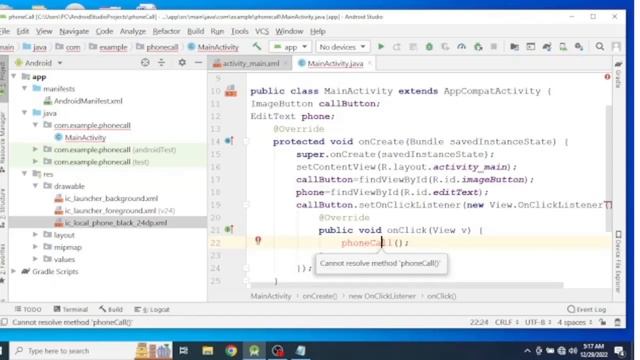
Task: Open the app run configuration dropdown
Action: click(290, 47)
